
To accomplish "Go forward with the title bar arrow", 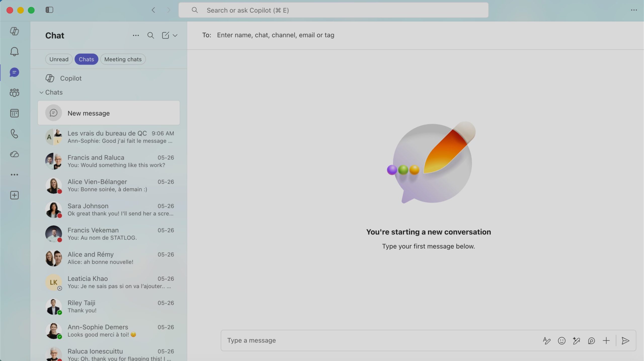I will (169, 10).
